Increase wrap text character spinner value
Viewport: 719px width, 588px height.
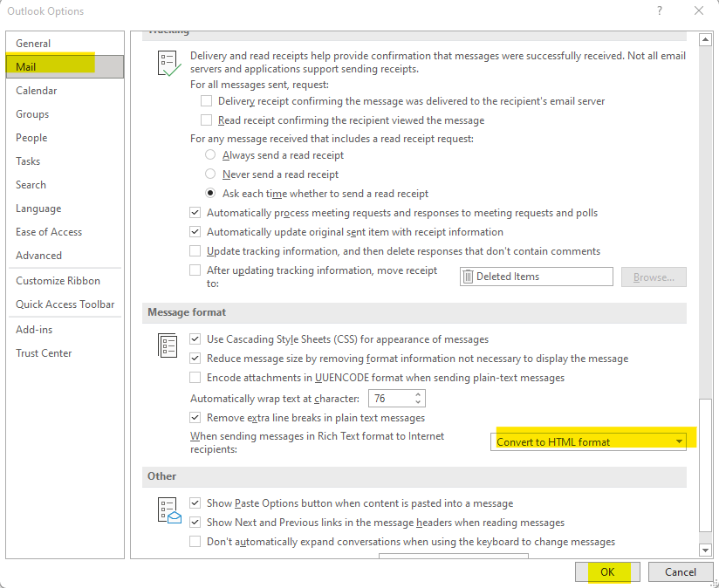click(418, 394)
